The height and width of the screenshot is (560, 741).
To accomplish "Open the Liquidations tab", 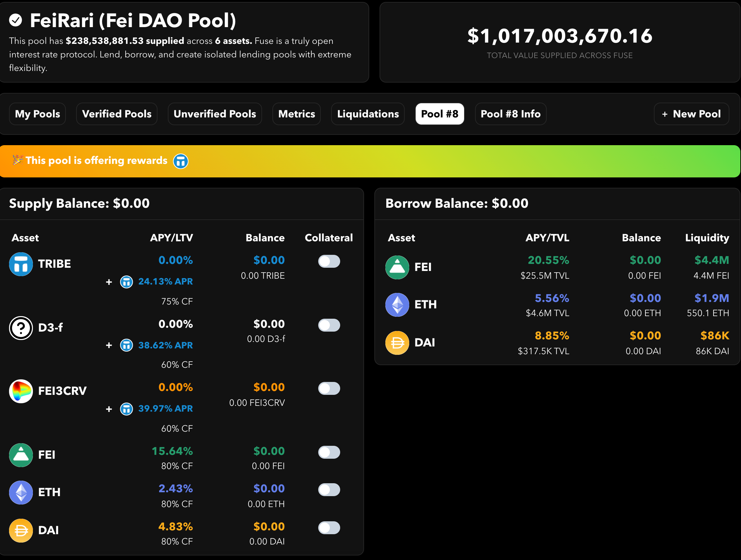I will pos(368,114).
